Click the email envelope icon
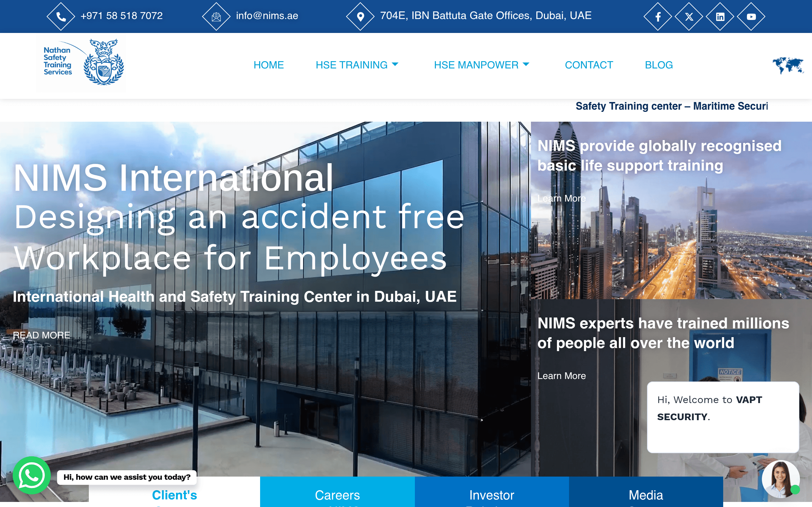 (216, 16)
